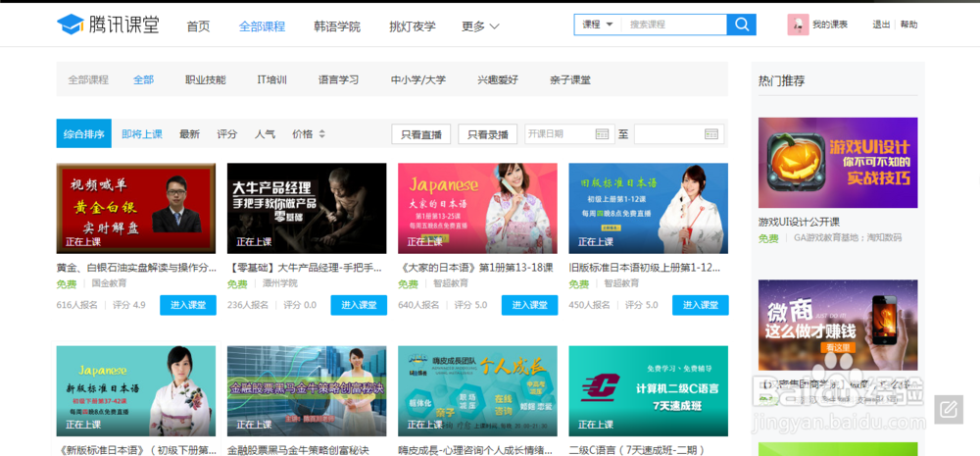Select 全部课程 in top navigation
This screenshot has width=980, height=456.
point(262,26)
